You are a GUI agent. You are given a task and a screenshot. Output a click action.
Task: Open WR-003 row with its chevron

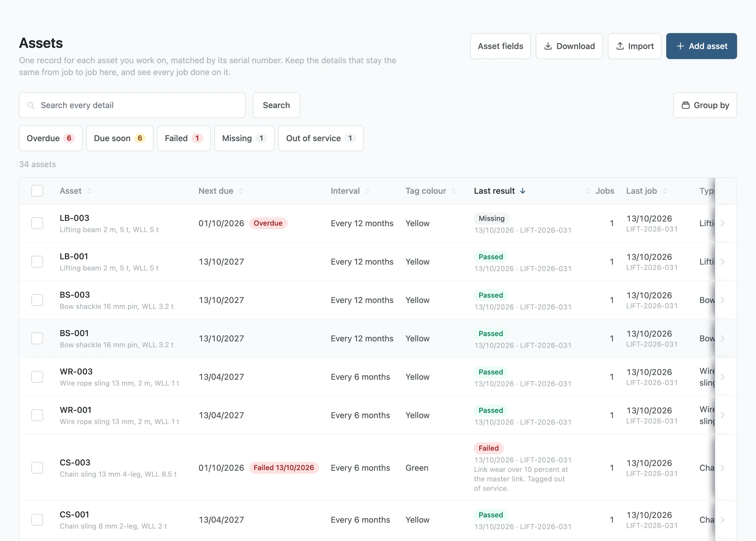coord(722,377)
